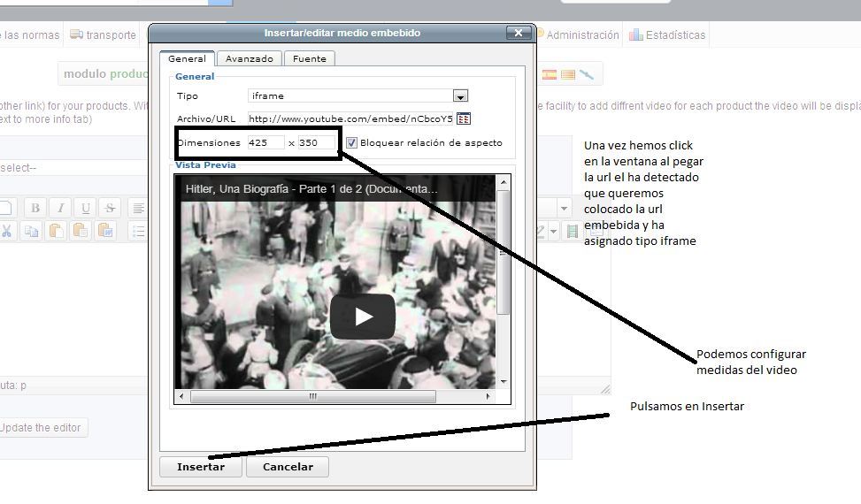Open the las normas menu item
The width and height of the screenshot is (861, 504).
tap(31, 35)
